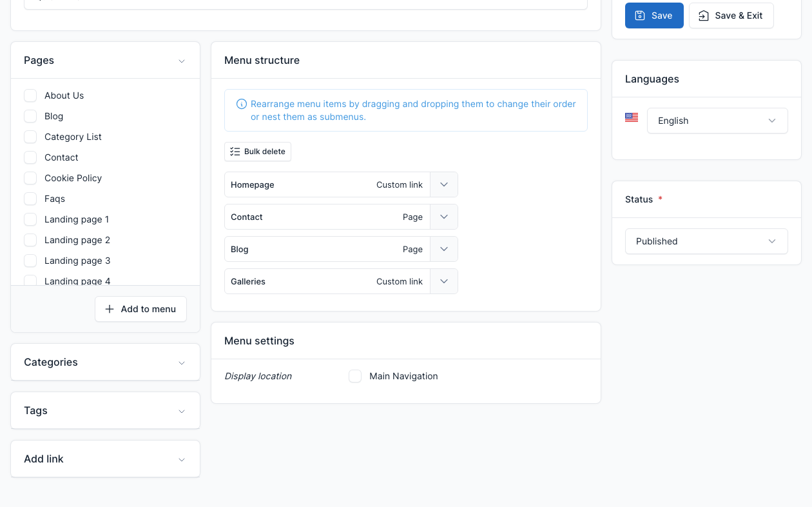Image resolution: width=812 pixels, height=507 pixels.
Task: Collapse the Pages panel
Action: click(182, 61)
